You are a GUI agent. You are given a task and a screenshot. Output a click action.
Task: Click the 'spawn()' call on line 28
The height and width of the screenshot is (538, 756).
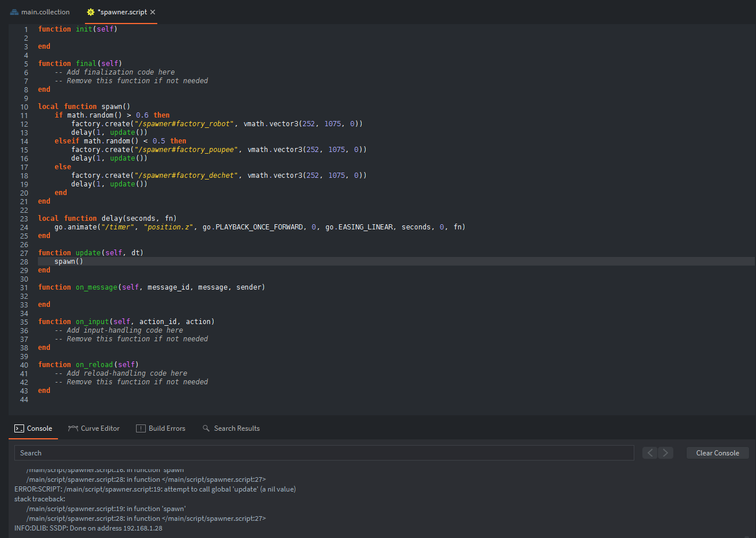tap(69, 262)
